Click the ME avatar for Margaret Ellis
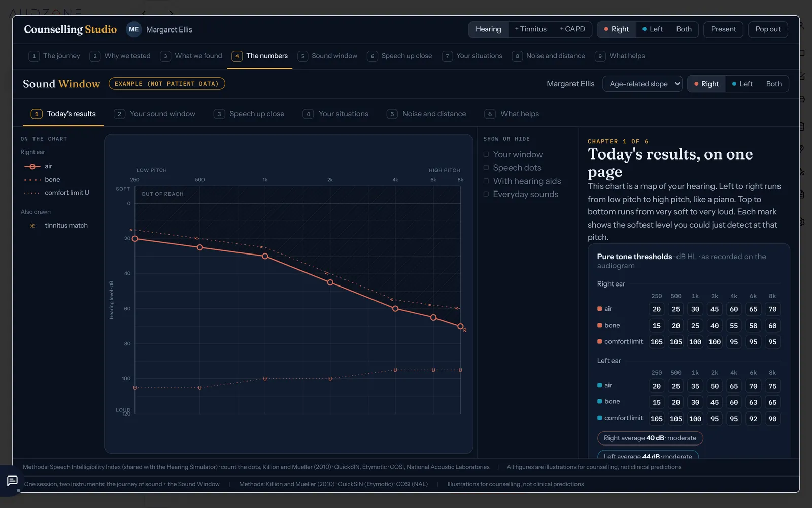Viewport: 812px width, 508px height. coord(133,29)
